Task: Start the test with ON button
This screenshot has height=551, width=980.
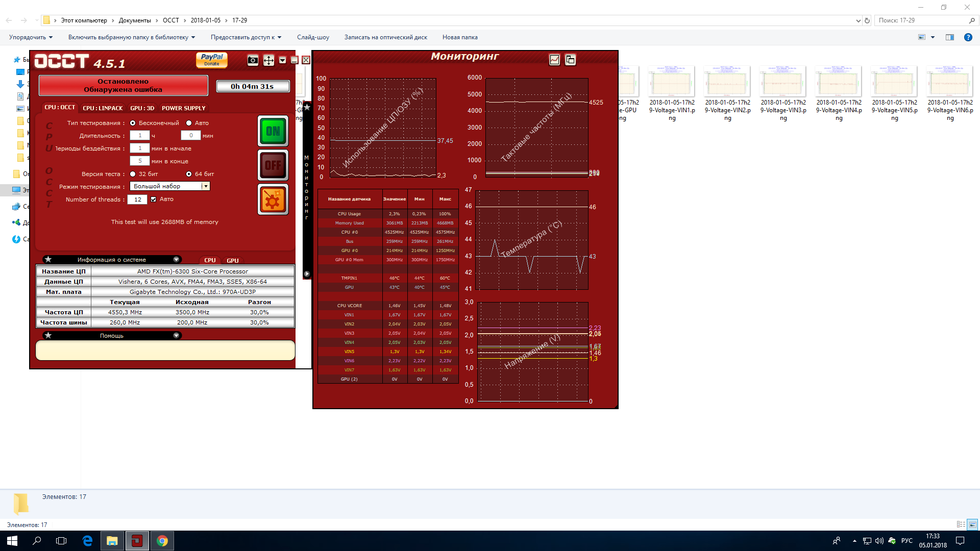Action: 273,131
